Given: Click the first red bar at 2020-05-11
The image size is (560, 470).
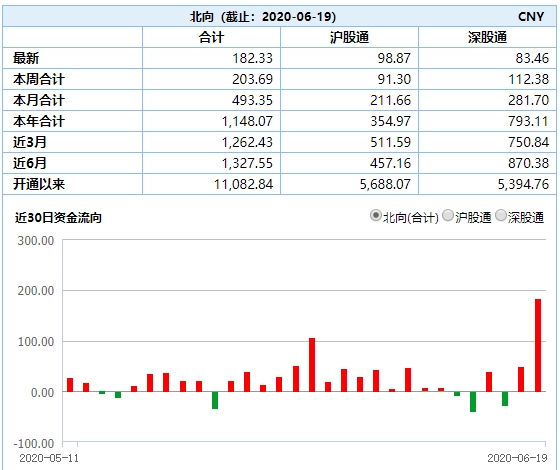Looking at the screenshot, I should coord(70,385).
